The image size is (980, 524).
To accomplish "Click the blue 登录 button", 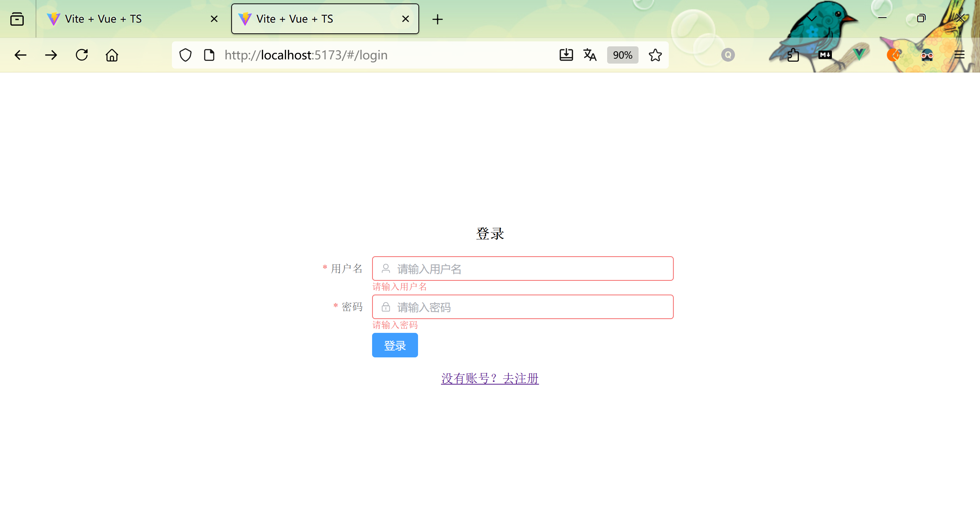I will click(x=395, y=345).
